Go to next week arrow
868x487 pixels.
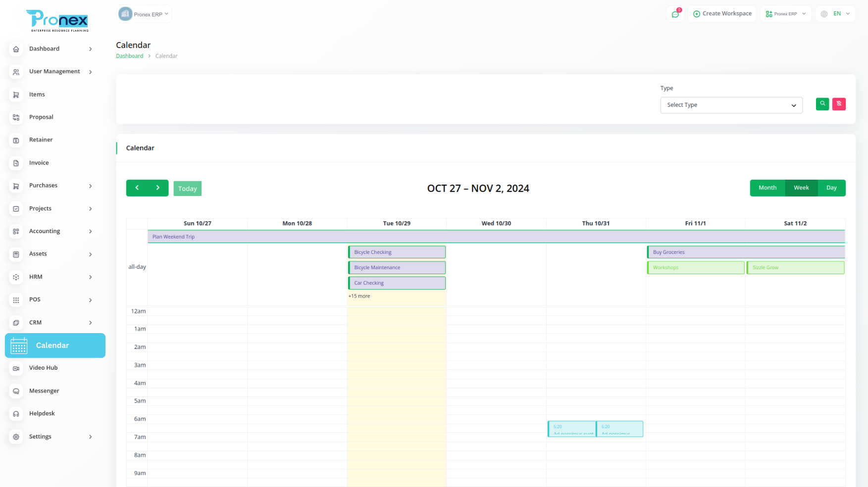click(158, 188)
